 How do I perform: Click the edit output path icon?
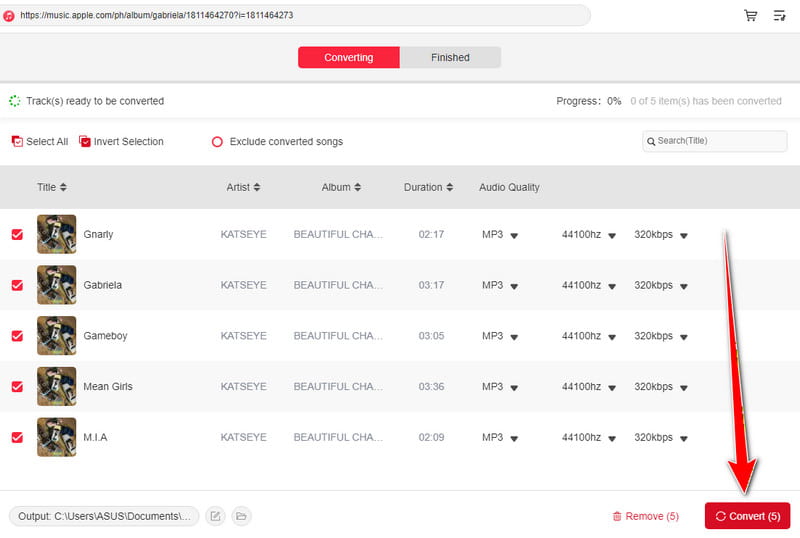(215, 516)
